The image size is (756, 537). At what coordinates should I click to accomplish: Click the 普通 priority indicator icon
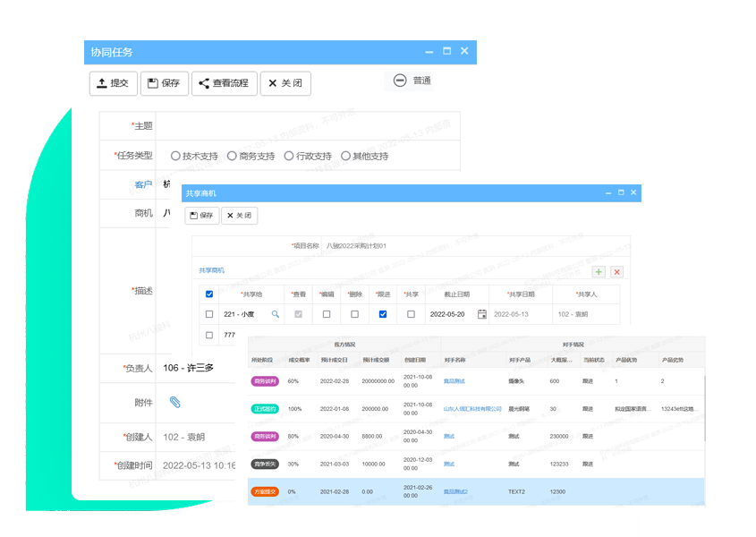click(x=400, y=81)
